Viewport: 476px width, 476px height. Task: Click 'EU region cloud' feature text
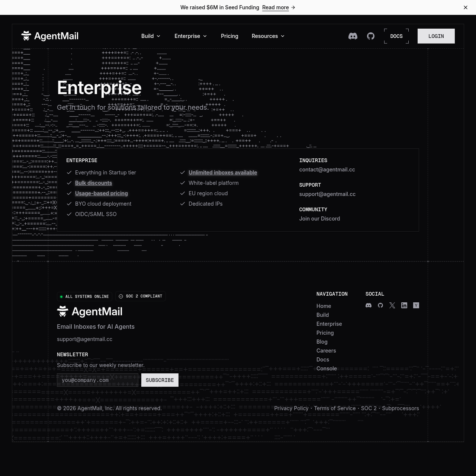coord(208,193)
